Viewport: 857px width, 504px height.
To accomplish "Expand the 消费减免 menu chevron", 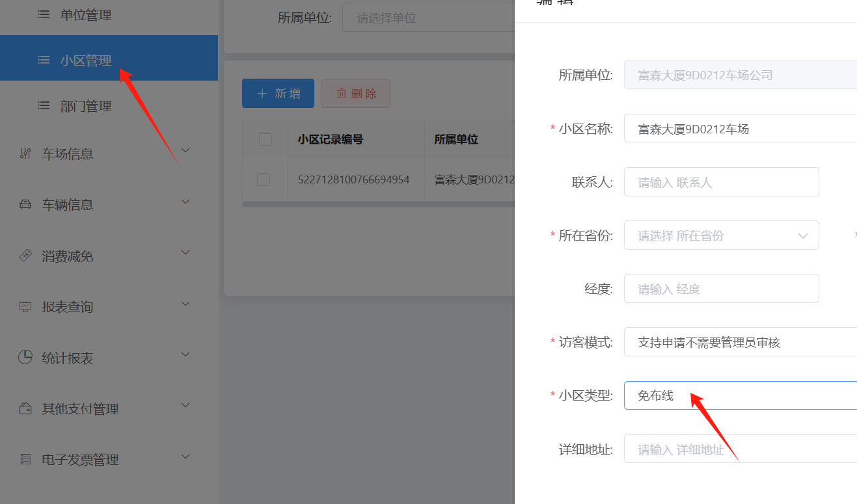I will tap(185, 252).
